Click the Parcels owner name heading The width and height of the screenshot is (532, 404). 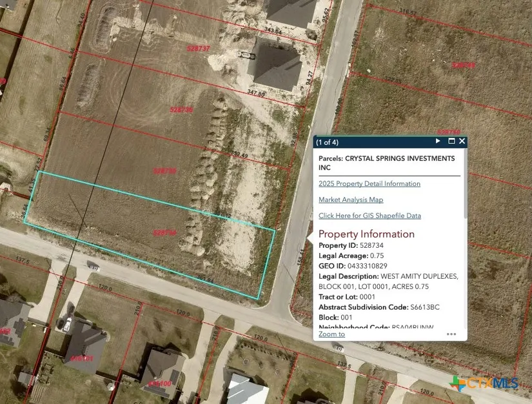386,163
